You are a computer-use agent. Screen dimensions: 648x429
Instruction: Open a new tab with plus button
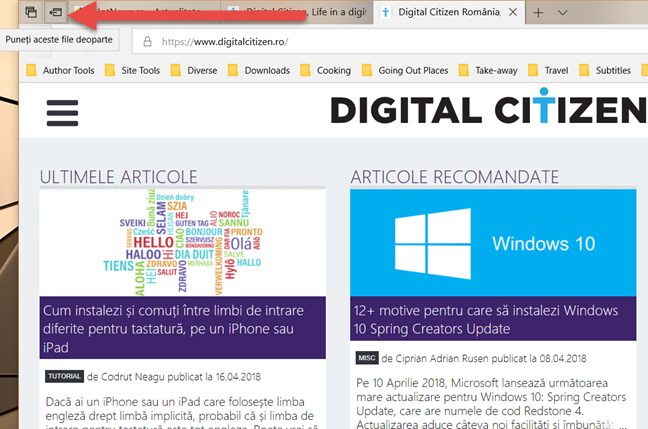(538, 13)
